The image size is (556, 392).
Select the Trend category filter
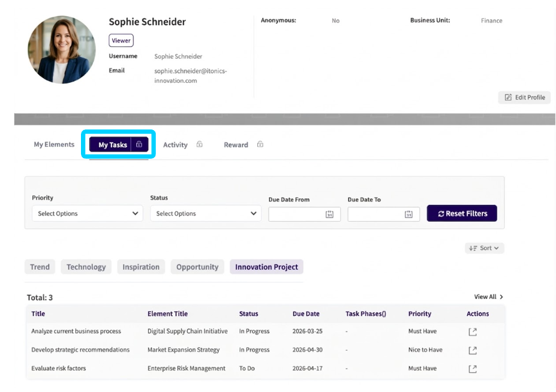click(x=40, y=267)
